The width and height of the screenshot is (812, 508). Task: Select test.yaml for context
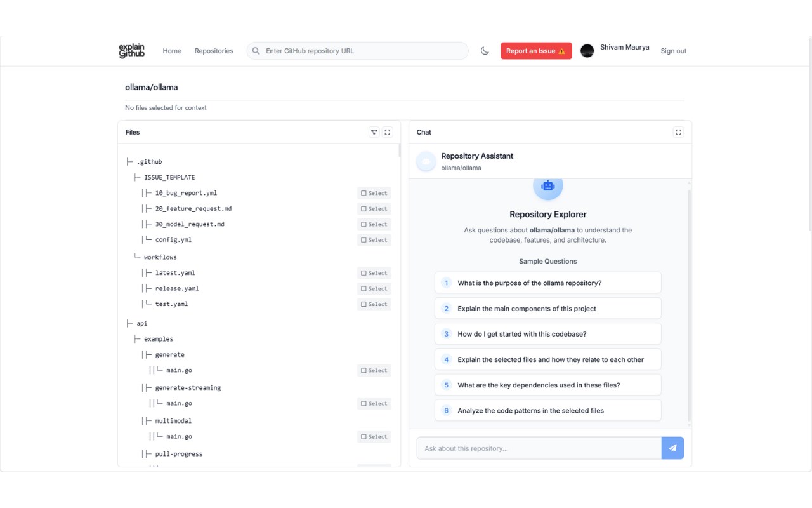(x=374, y=304)
